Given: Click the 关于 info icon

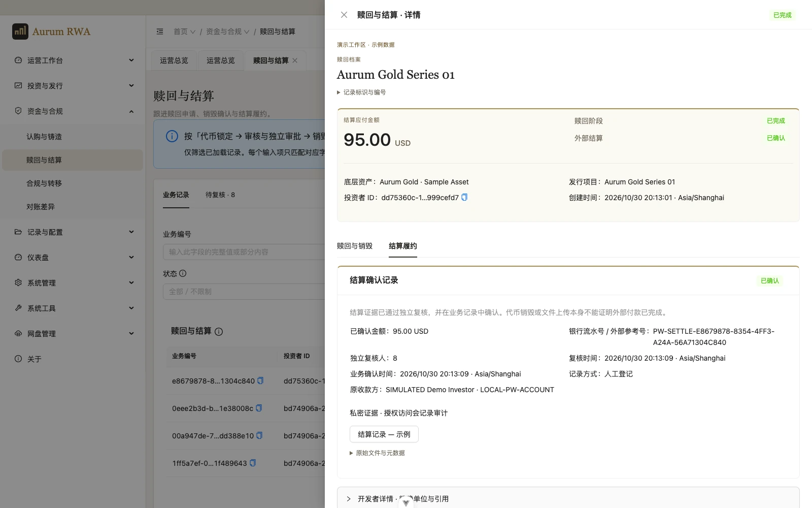Looking at the screenshot, I should point(18,359).
